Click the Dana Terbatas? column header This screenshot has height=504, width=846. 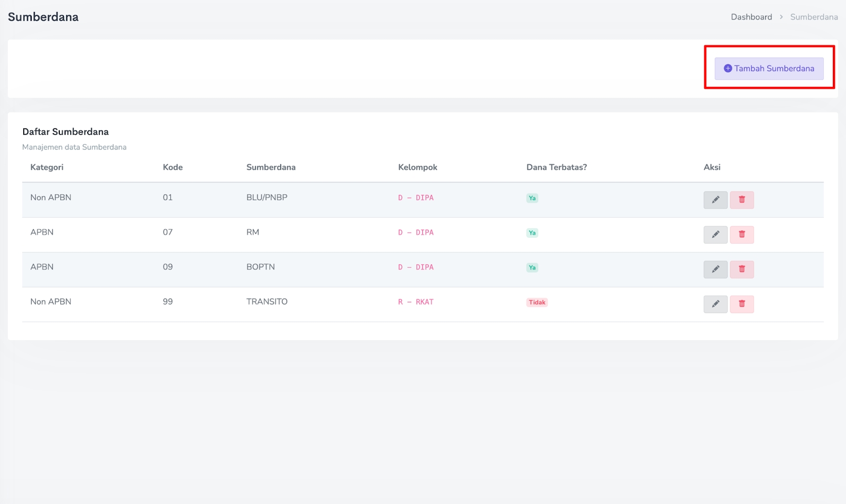click(x=556, y=167)
